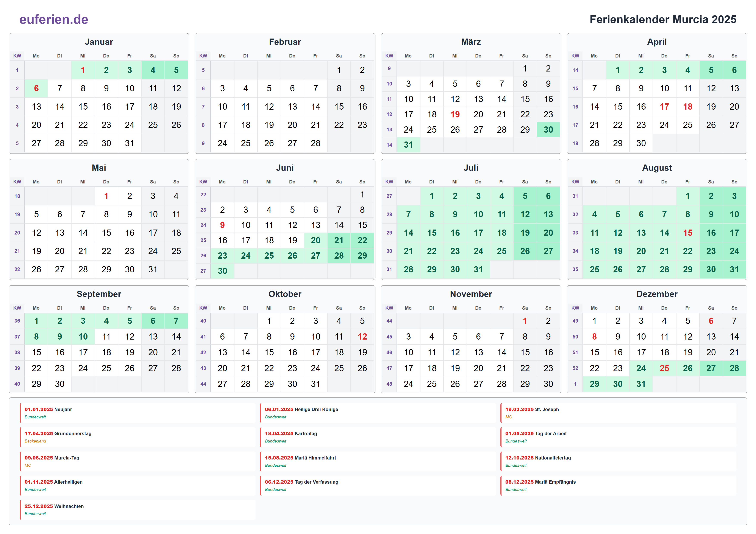The image size is (756, 534).
Task: Click green date 24 in Dezember
Action: (641, 368)
